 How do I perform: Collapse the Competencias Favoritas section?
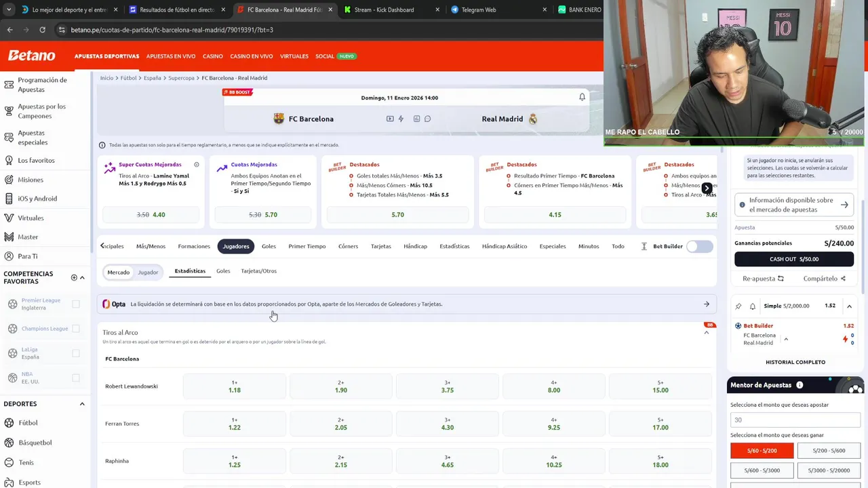point(82,277)
